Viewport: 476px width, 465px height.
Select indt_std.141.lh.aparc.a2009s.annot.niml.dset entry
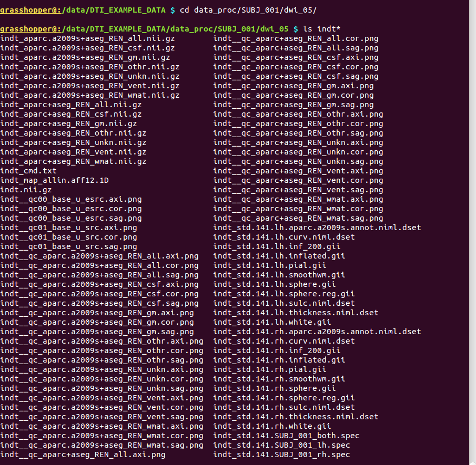[317, 228]
